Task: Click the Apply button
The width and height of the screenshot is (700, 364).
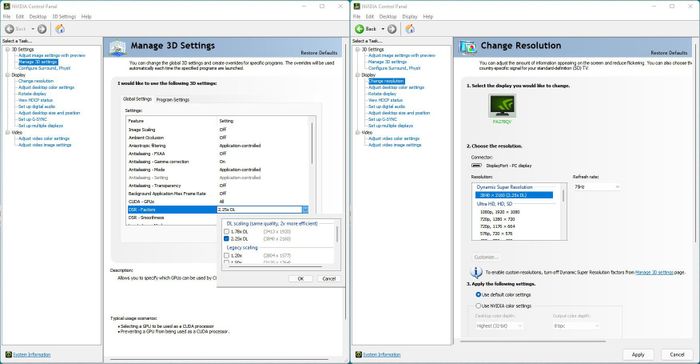Action: 638,355
